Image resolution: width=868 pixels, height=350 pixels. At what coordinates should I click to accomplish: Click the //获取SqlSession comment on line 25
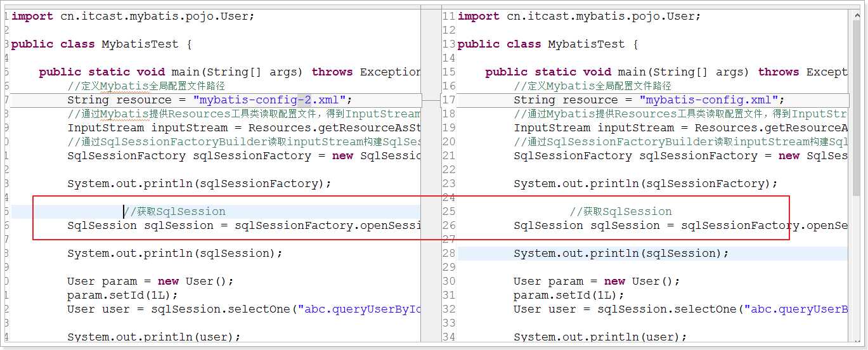pyautogui.click(x=621, y=212)
